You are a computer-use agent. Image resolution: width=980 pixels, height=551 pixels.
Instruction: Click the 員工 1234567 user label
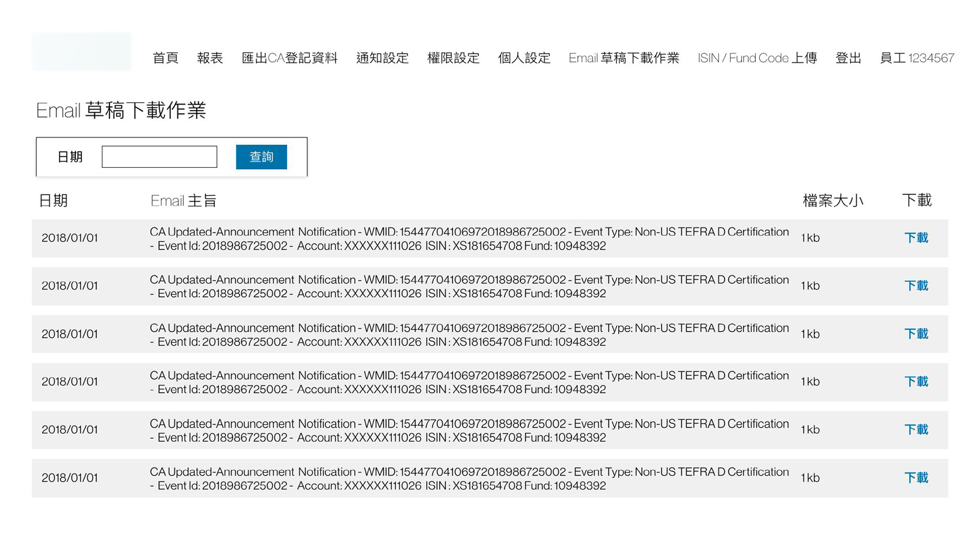coord(917,58)
